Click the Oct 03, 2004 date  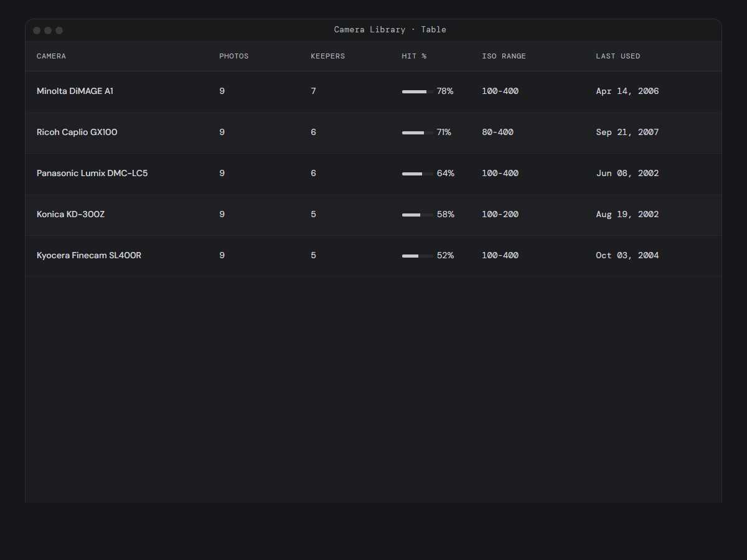pos(627,255)
